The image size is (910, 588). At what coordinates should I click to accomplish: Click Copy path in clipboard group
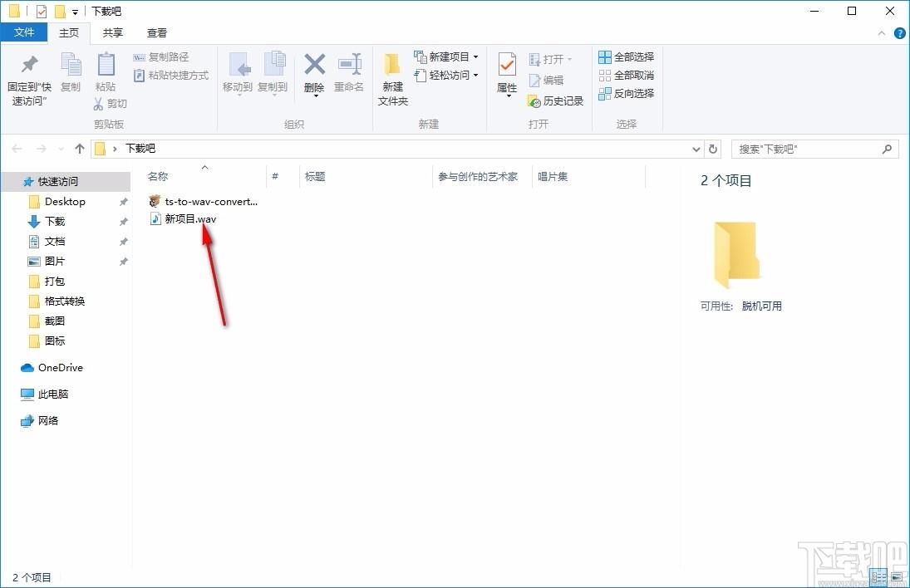tap(160, 56)
